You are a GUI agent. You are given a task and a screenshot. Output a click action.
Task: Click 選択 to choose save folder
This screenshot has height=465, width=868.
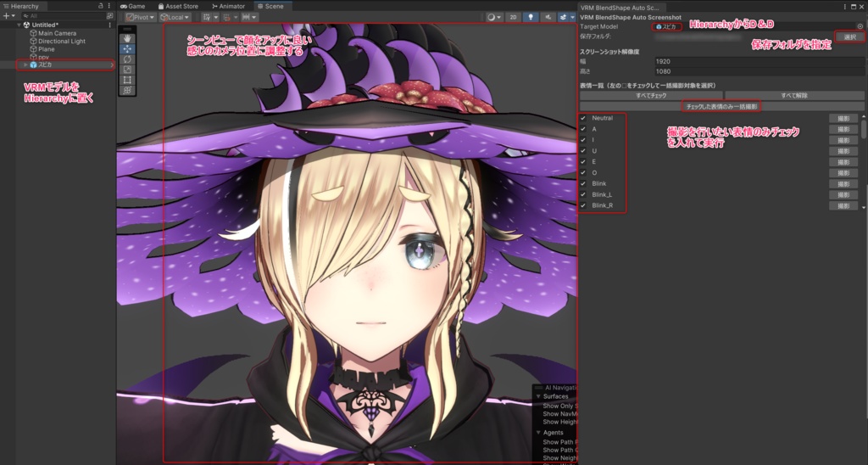[x=849, y=37]
